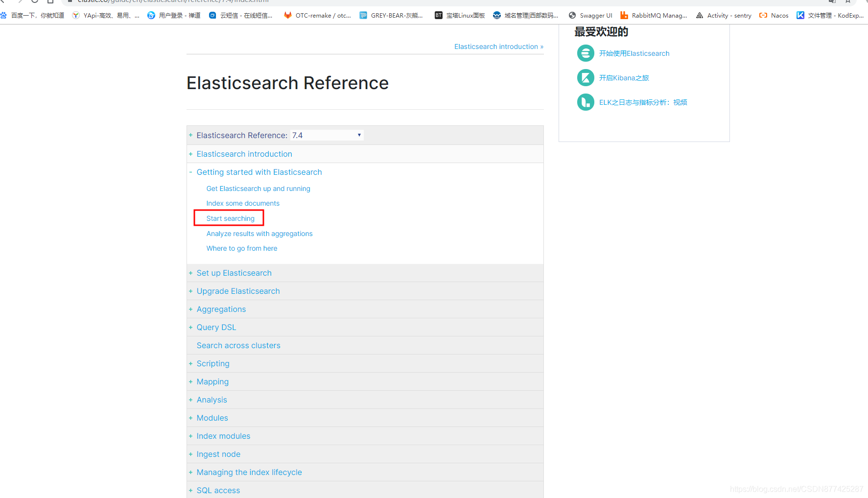Open the GREY-BEAR bookmark
The image size is (868, 498).
[x=391, y=15]
